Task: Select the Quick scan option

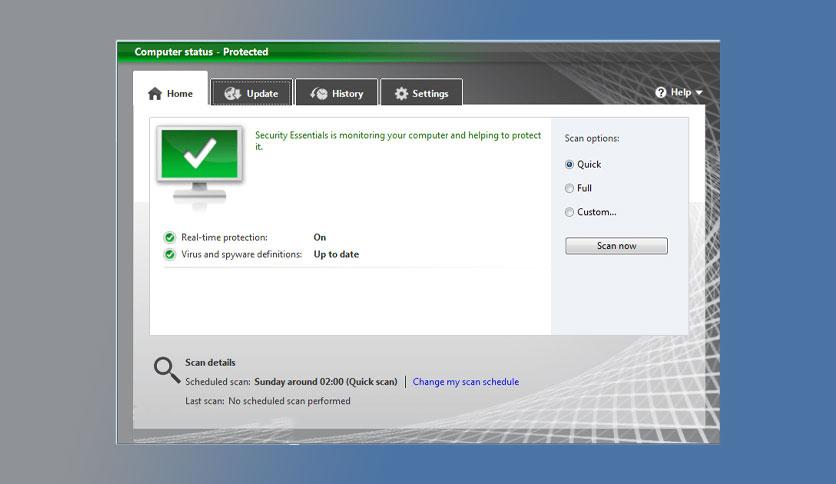Action: tap(570, 165)
